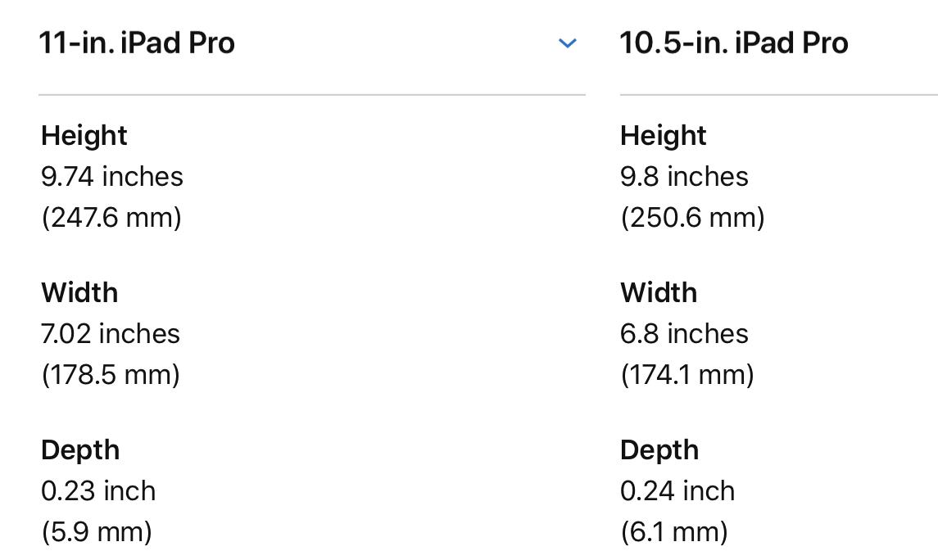938x560 pixels.
Task: Click the (247.6 mm) height measurement
Action: coord(111,218)
